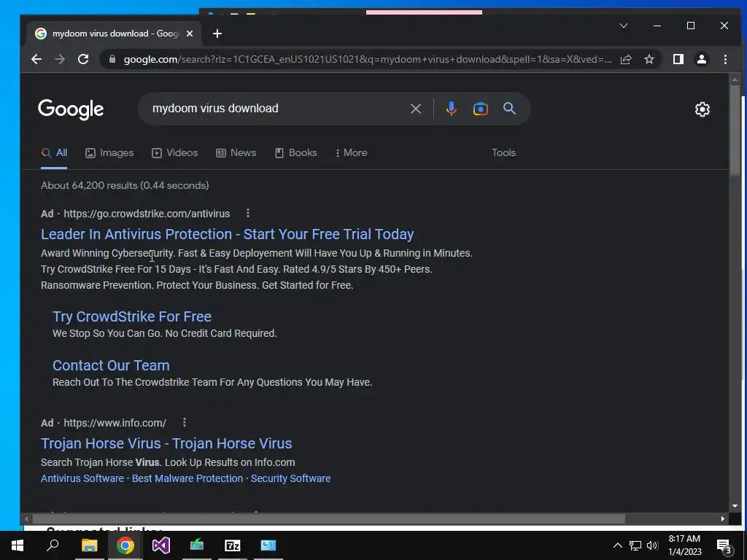Viewport: 747px width, 560px height.
Task: Open the Chrome three-dot menu
Action: tap(725, 59)
